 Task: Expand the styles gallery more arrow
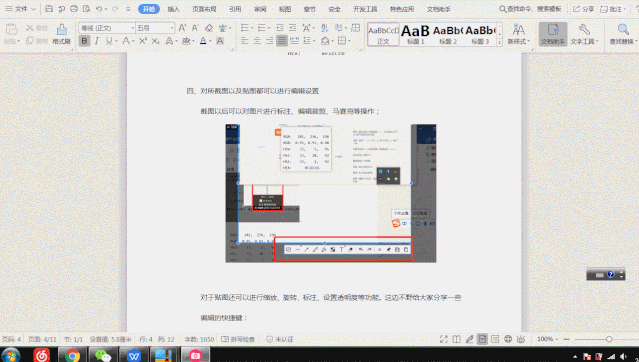500,42
